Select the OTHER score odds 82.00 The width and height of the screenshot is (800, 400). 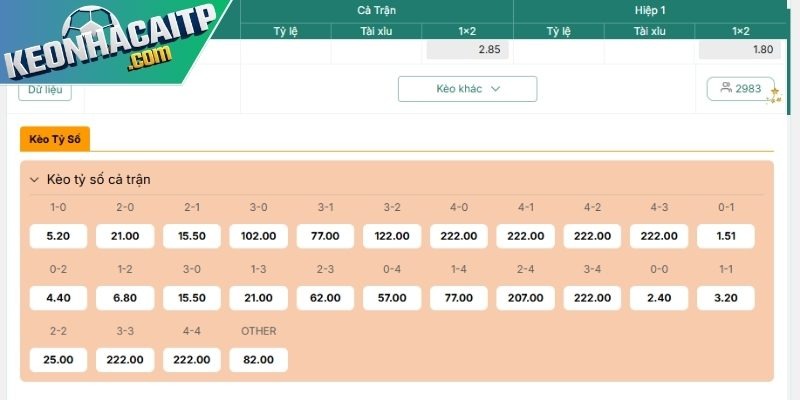259,360
